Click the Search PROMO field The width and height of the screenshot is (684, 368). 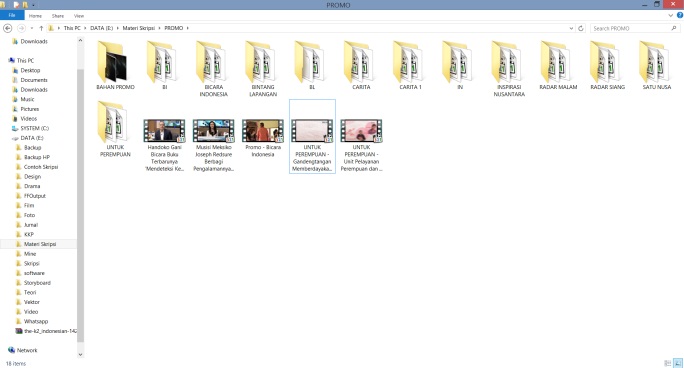pos(635,28)
